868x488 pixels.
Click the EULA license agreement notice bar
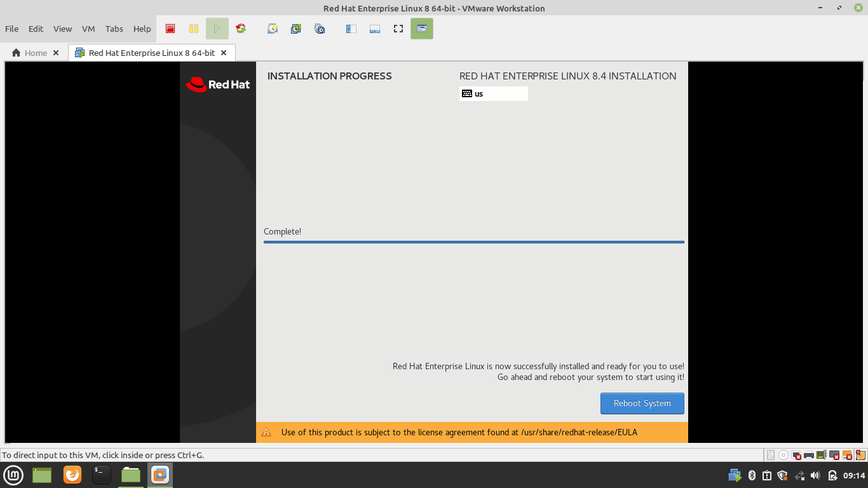pos(472,432)
